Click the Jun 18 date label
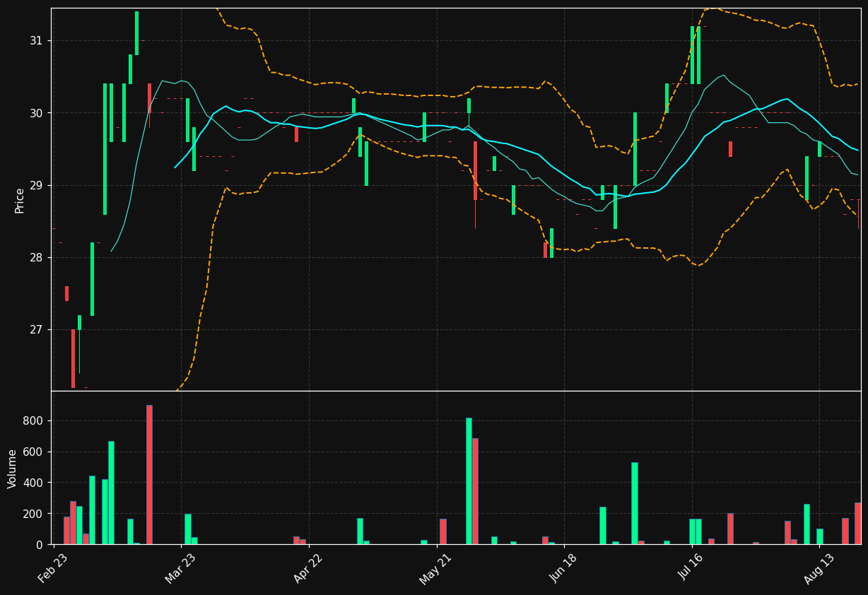This screenshot has width=868, height=595. pyautogui.click(x=563, y=568)
